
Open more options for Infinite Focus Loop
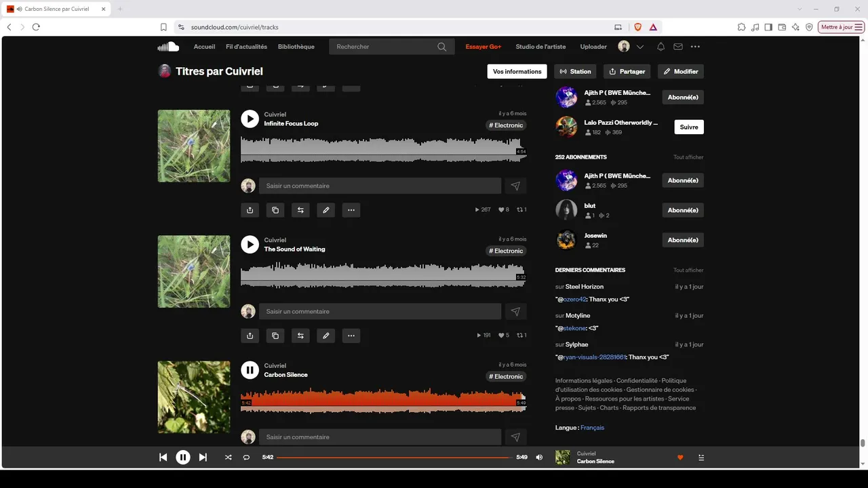351,210
